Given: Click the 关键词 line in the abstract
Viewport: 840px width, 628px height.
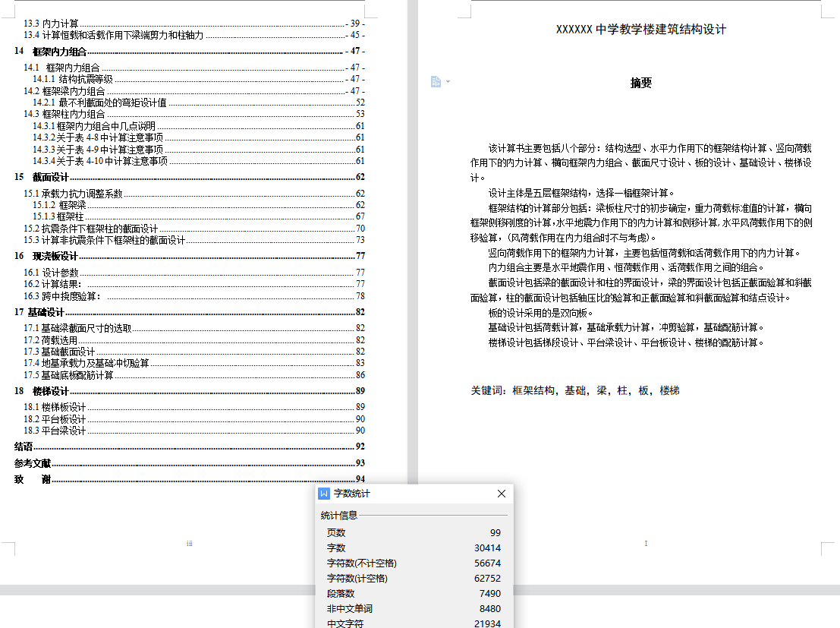Looking at the screenshot, I should [x=574, y=390].
